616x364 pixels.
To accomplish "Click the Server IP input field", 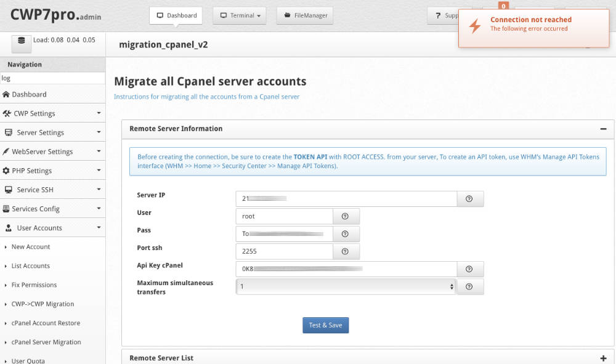I will [x=346, y=199].
